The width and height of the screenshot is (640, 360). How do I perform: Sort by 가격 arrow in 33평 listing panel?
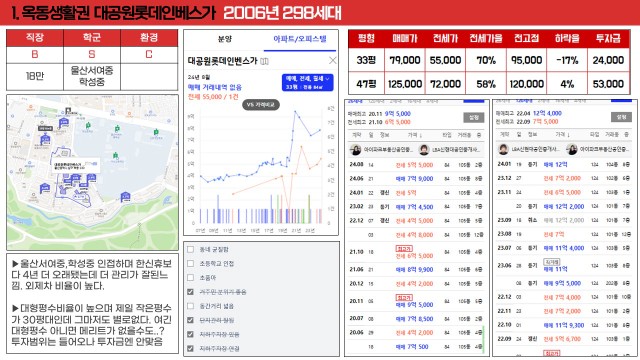415,135
